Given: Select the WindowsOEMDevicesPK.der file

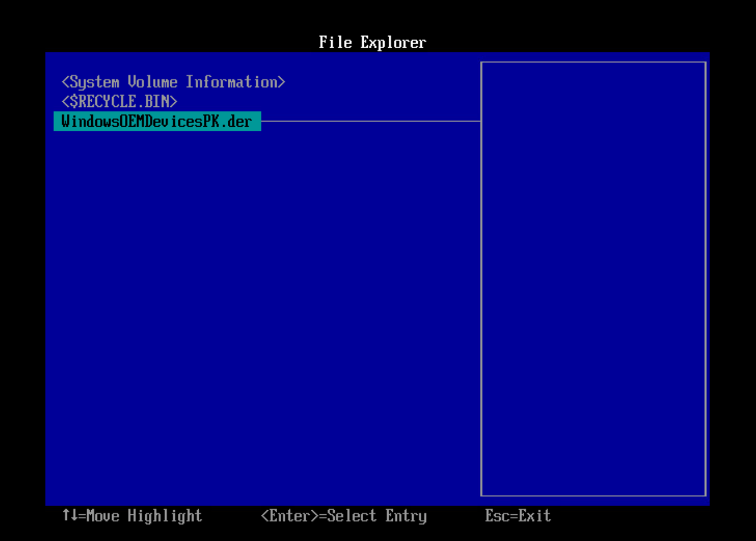Looking at the screenshot, I should 157,121.
